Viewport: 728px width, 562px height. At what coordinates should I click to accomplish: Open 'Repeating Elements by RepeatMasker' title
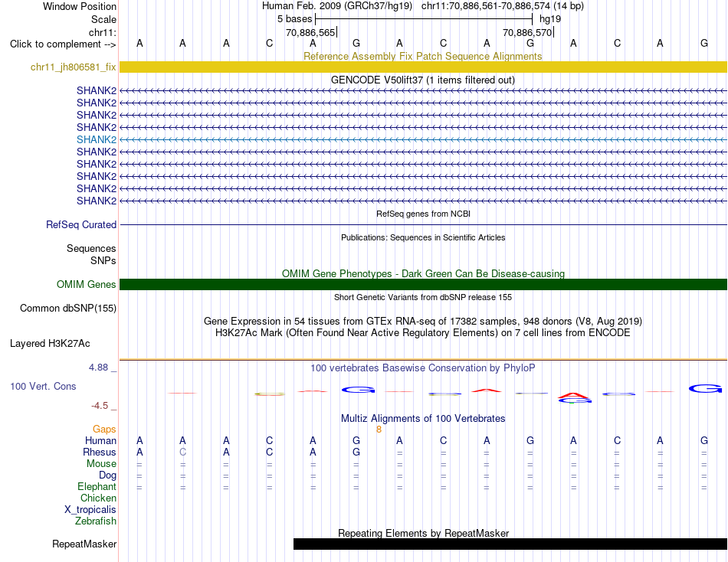(x=423, y=533)
